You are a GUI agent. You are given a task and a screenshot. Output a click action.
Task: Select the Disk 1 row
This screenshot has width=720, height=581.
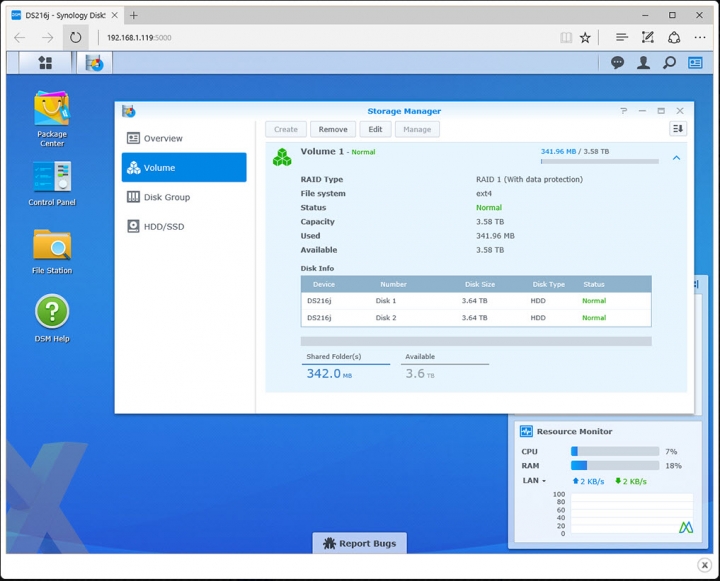476,301
